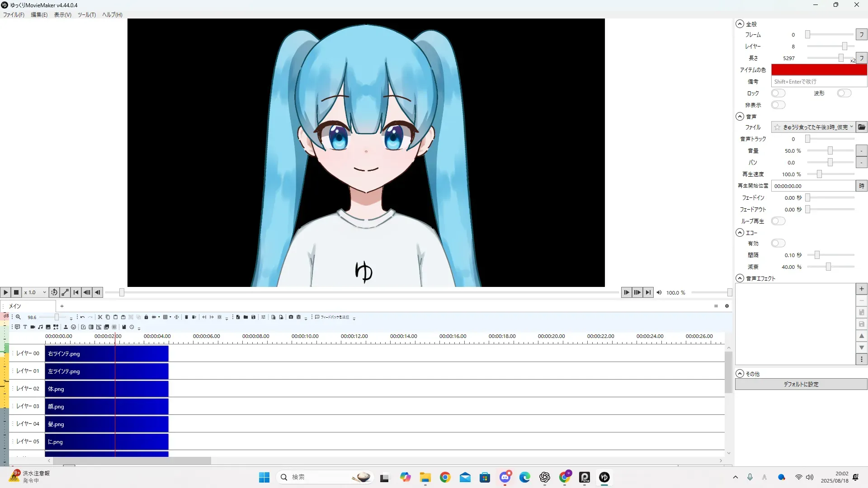Add a text item with T icon
Image resolution: width=868 pixels, height=488 pixels.
point(25,327)
